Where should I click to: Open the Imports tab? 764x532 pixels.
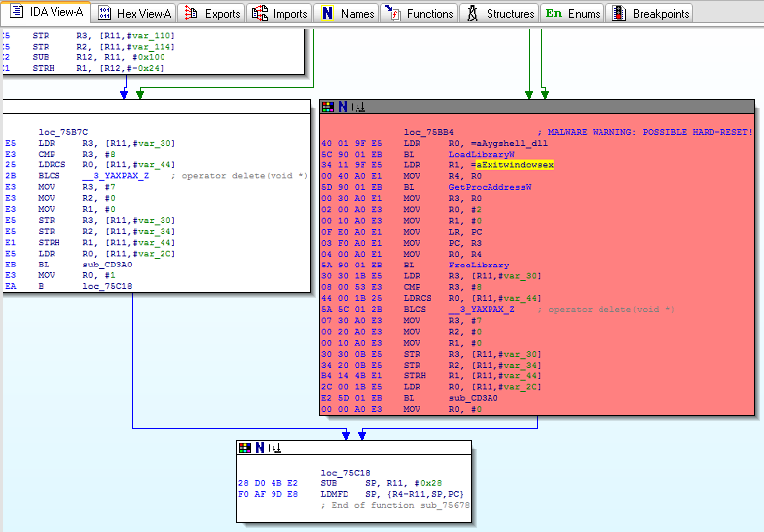[x=280, y=13]
